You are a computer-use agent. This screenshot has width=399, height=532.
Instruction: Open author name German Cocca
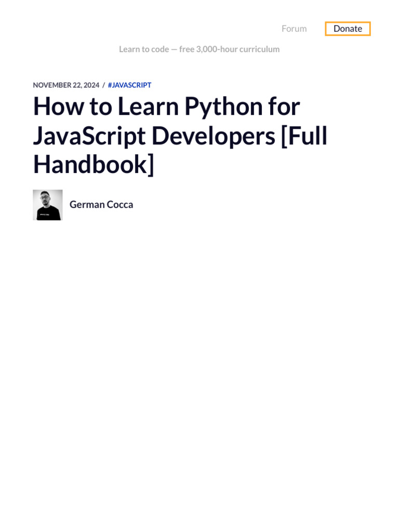pyautogui.click(x=101, y=205)
